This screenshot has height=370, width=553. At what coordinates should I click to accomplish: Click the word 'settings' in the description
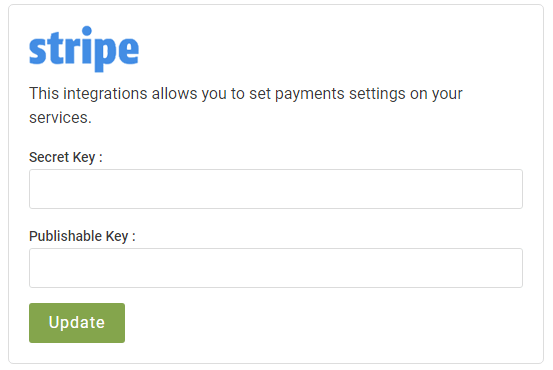[377, 95]
